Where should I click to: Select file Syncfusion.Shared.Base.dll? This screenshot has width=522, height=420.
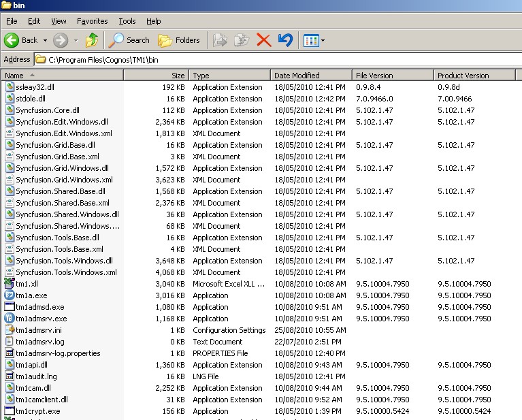point(61,191)
